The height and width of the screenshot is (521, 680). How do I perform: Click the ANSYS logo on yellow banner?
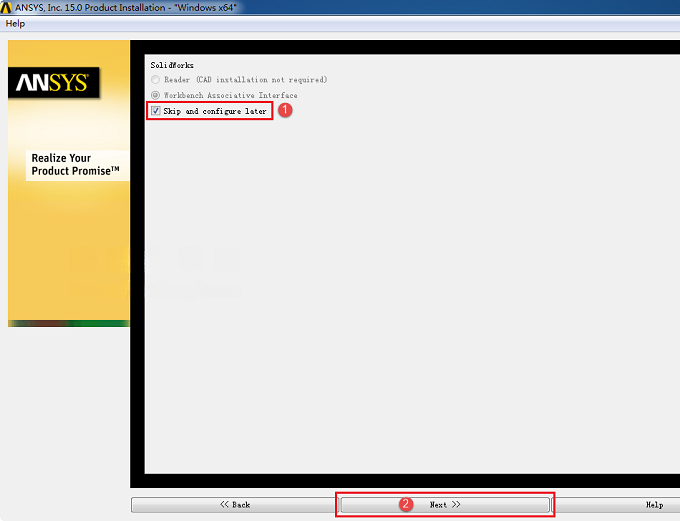[x=53, y=82]
